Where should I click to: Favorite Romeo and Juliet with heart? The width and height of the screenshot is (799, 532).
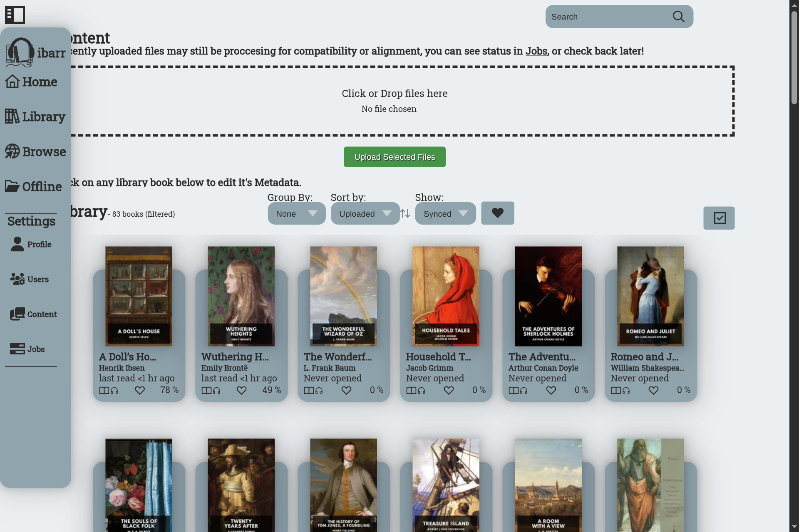[653, 391]
